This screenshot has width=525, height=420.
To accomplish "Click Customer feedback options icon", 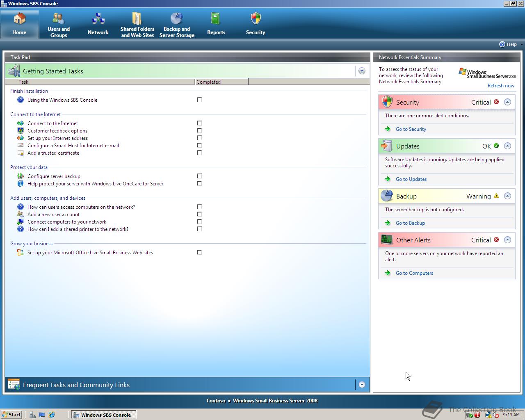I will (x=21, y=130).
